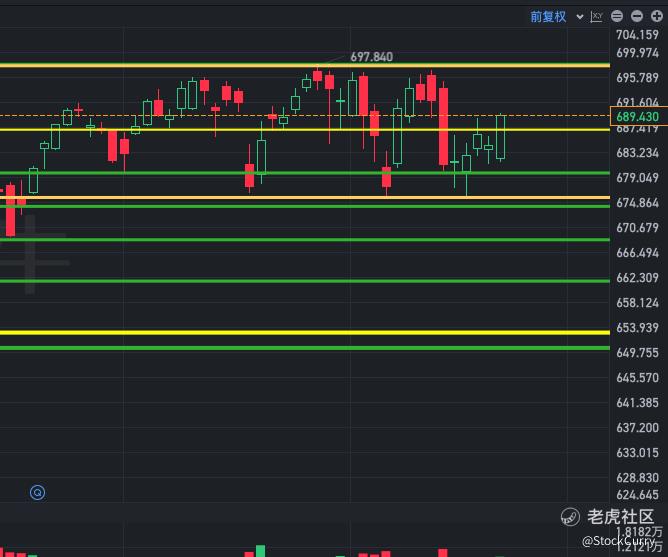668x557 pixels.
Task: Click the chevron arrow beside 前复权
Action: pyautogui.click(x=579, y=17)
